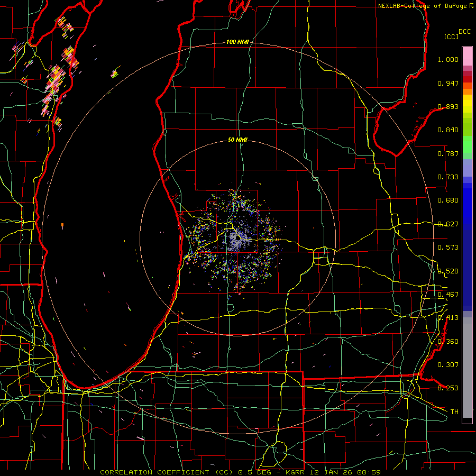Click the 50 NMI range ring label
Image resolution: width=476 pixels, height=476 pixels.
(x=237, y=140)
